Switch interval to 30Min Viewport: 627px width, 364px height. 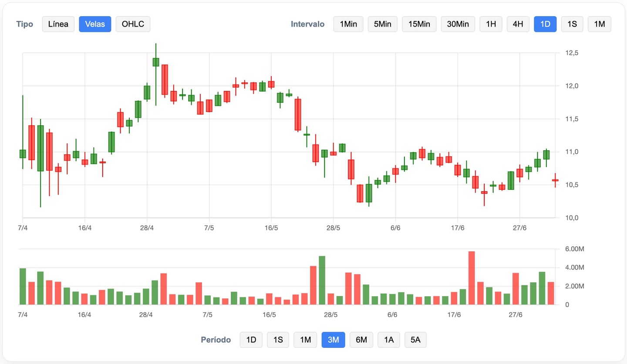coord(458,24)
